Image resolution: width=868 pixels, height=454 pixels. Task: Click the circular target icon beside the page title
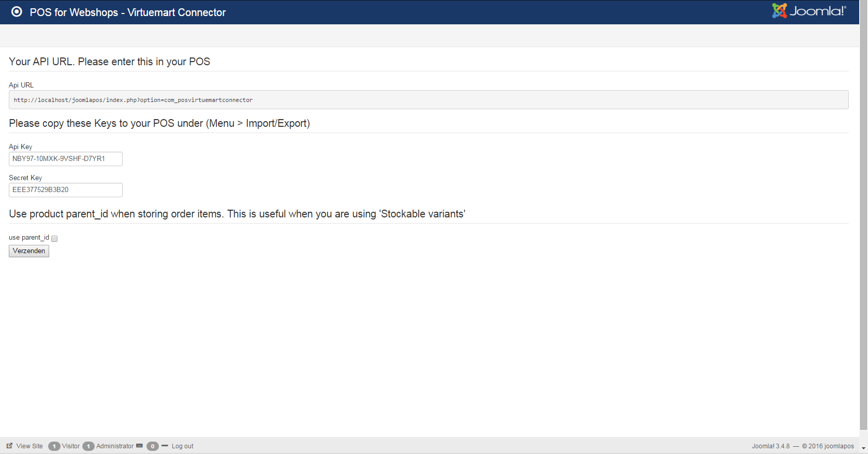17,12
